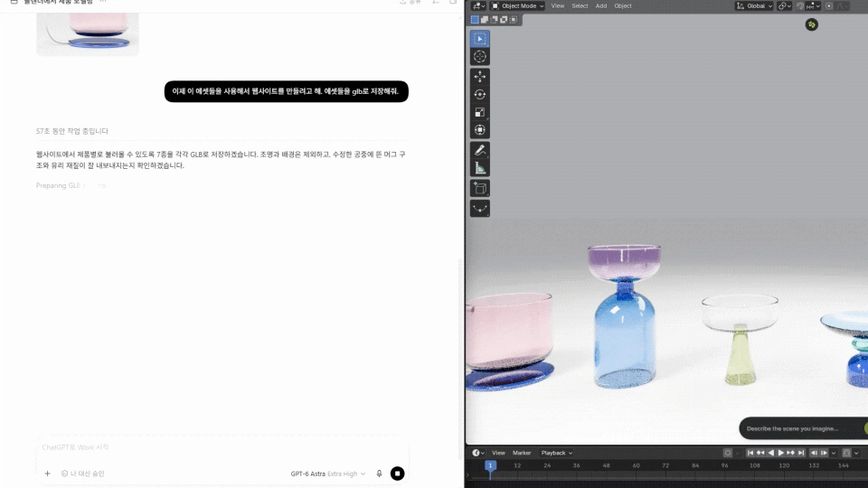Set selection mode to intersect
This screenshot has height=488, width=868.
(x=514, y=19)
